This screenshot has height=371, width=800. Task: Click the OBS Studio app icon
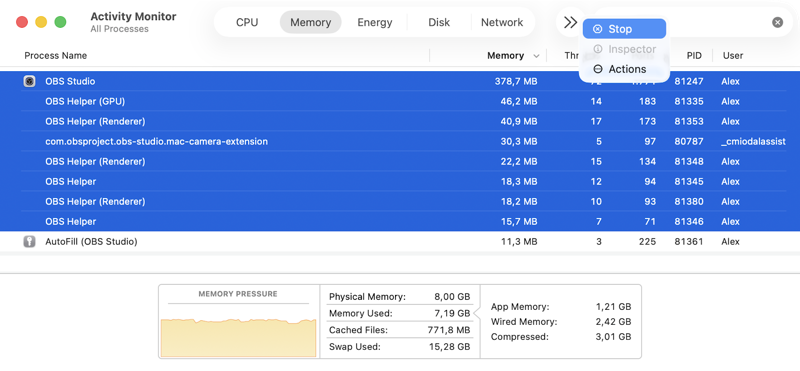click(30, 81)
